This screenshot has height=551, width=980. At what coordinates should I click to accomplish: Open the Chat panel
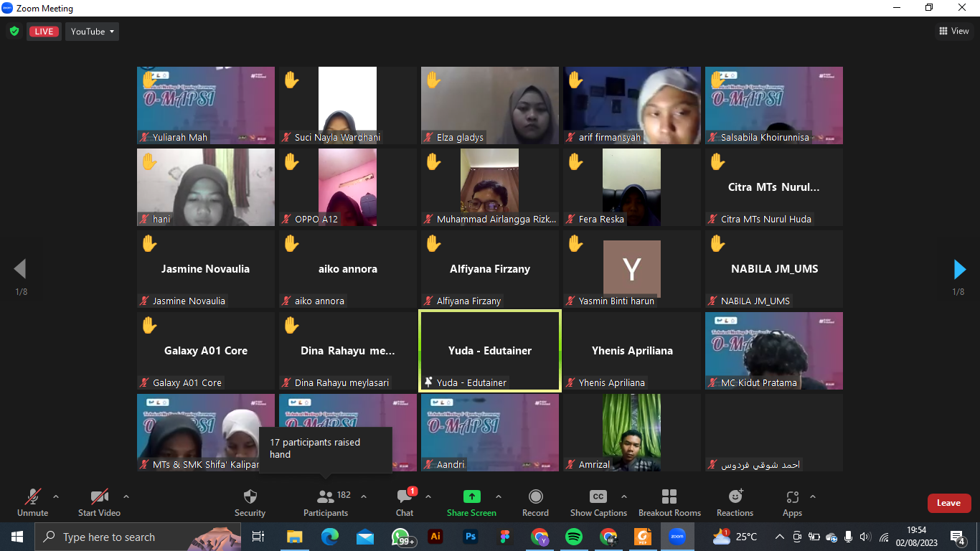click(x=405, y=502)
